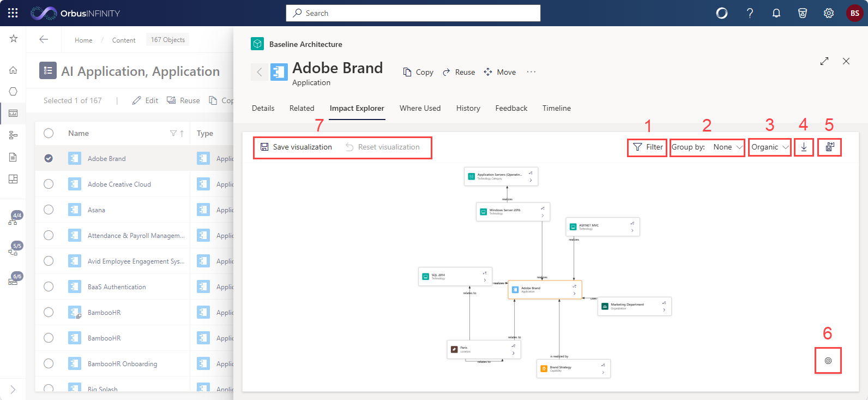Uncheck the Adobe Brand row checkbox
868x400 pixels.
click(49, 158)
